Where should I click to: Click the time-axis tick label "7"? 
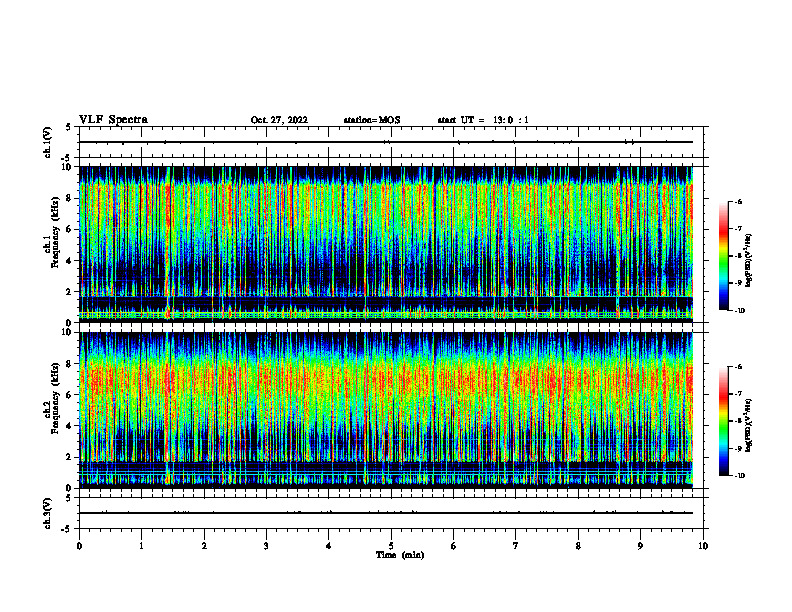516,546
